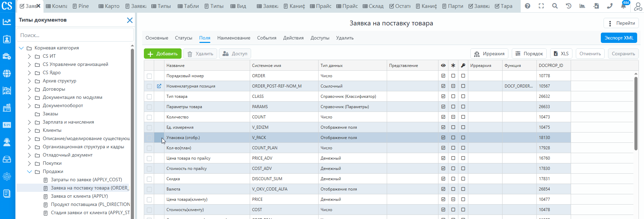Click the Экспорт XML button

click(619, 38)
